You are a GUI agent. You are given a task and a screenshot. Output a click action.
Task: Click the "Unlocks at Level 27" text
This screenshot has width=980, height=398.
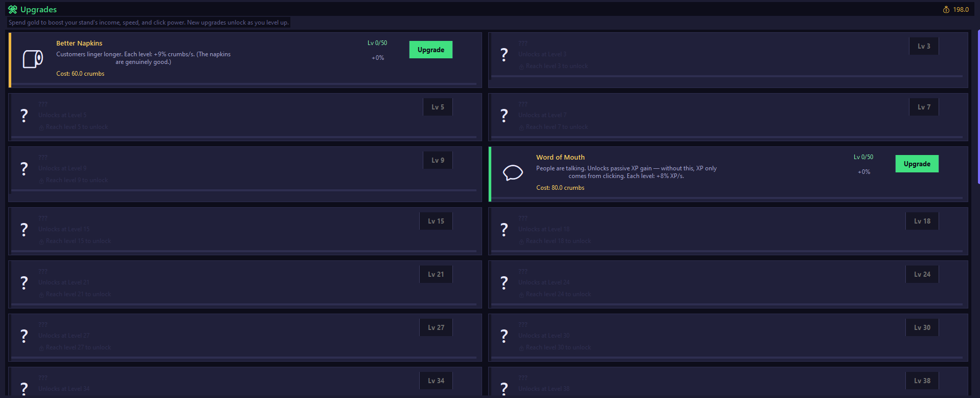64,336
